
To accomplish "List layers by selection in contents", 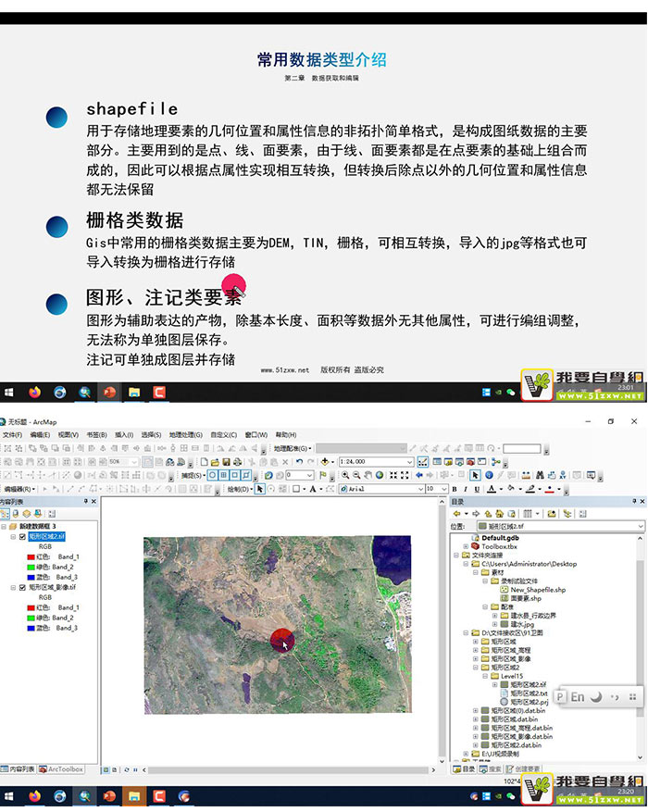I will (x=38, y=514).
